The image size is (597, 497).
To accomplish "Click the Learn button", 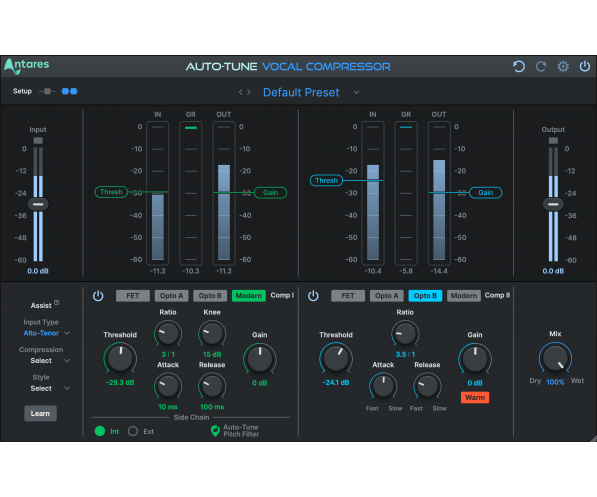I will tap(40, 413).
